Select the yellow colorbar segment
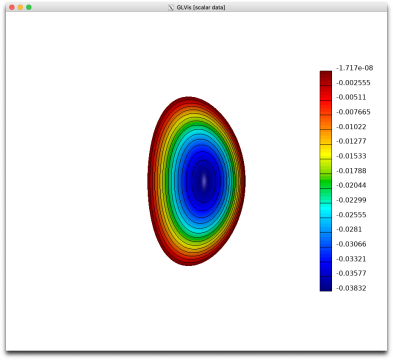 [x=326, y=152]
